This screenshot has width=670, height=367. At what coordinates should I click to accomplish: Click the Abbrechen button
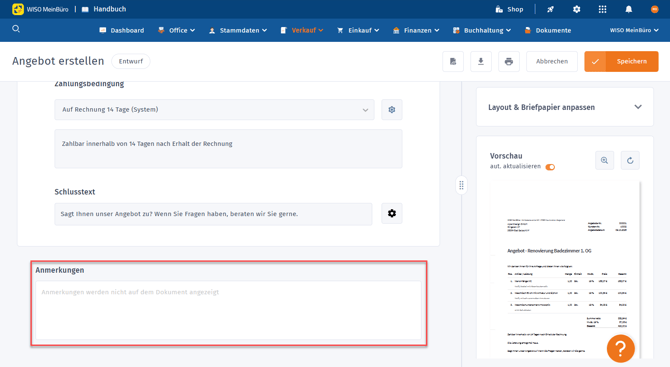click(x=552, y=62)
